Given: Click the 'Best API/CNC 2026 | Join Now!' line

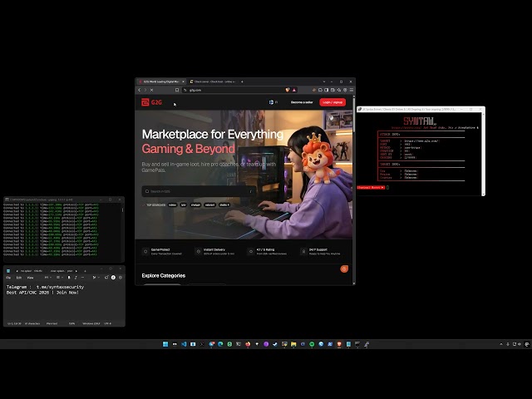Looking at the screenshot, I should [x=42, y=292].
